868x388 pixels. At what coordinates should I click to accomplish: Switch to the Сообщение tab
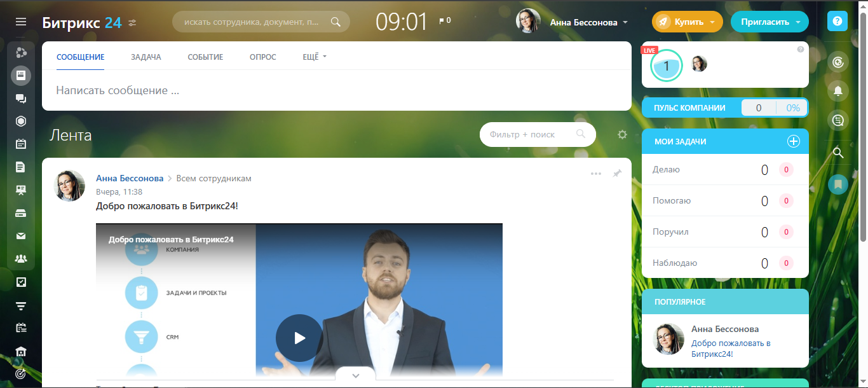pos(80,57)
